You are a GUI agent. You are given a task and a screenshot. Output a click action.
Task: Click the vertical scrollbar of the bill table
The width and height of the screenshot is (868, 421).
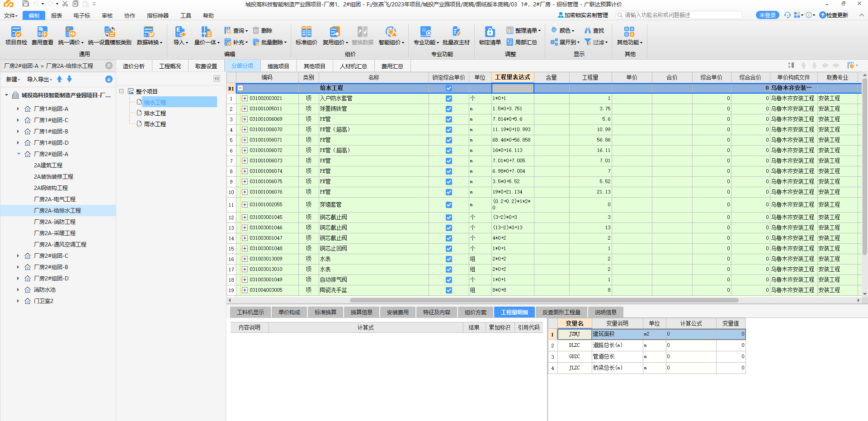coord(864,167)
